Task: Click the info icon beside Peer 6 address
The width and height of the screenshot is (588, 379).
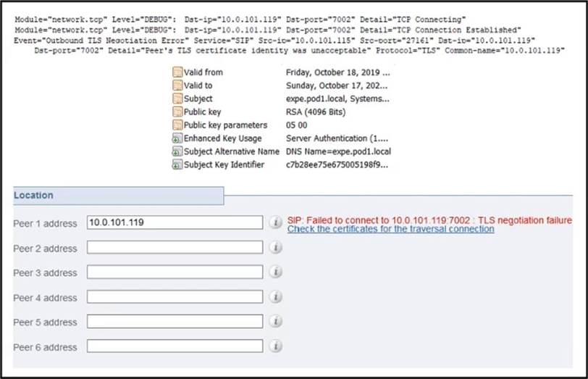Action: tap(275, 346)
